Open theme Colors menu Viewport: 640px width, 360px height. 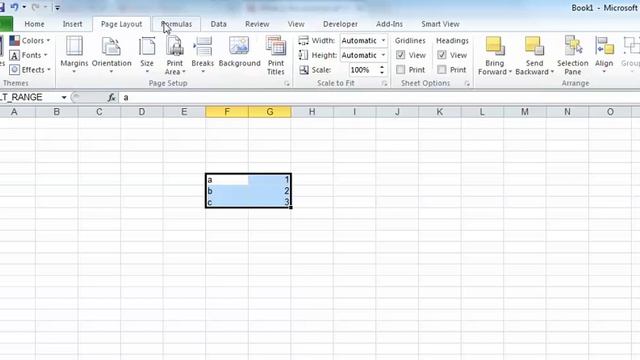pyautogui.click(x=30, y=40)
